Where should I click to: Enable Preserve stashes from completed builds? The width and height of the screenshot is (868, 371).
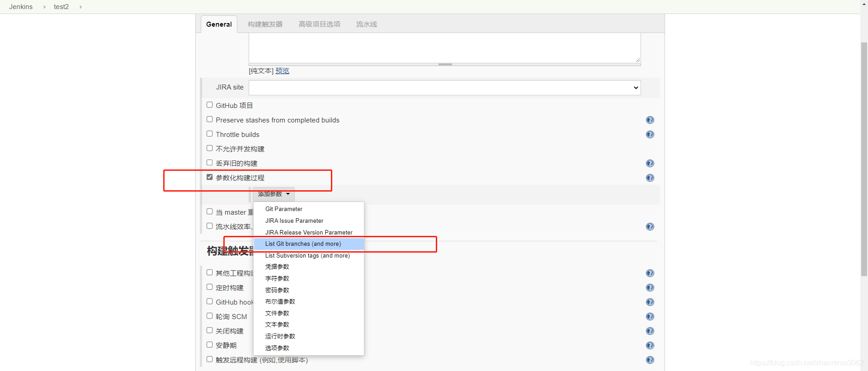point(209,119)
